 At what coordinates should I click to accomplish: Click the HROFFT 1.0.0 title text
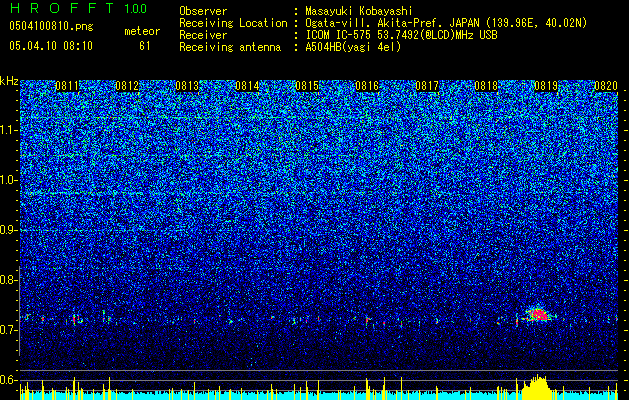(x=78, y=8)
